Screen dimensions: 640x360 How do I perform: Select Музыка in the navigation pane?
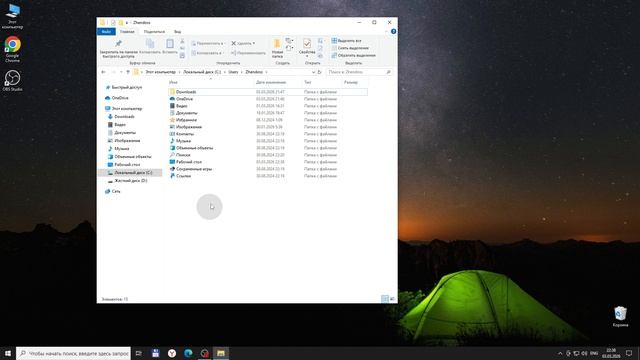click(121, 149)
